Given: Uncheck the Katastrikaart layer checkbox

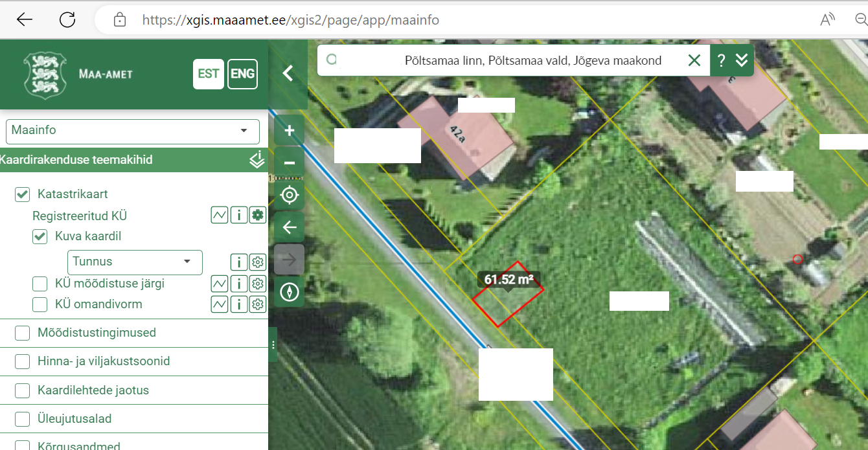Looking at the screenshot, I should [x=23, y=194].
